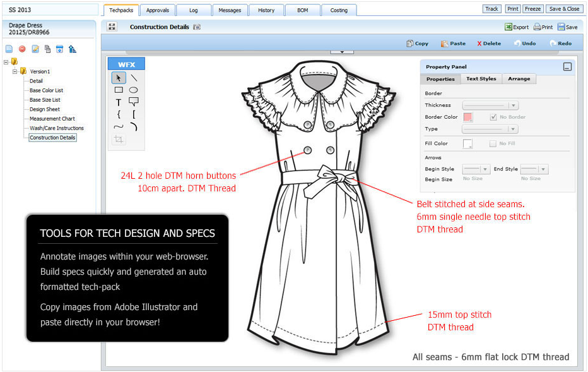Select the arrow pointer tool in WFX toolbox
588x372 pixels.
[119, 78]
